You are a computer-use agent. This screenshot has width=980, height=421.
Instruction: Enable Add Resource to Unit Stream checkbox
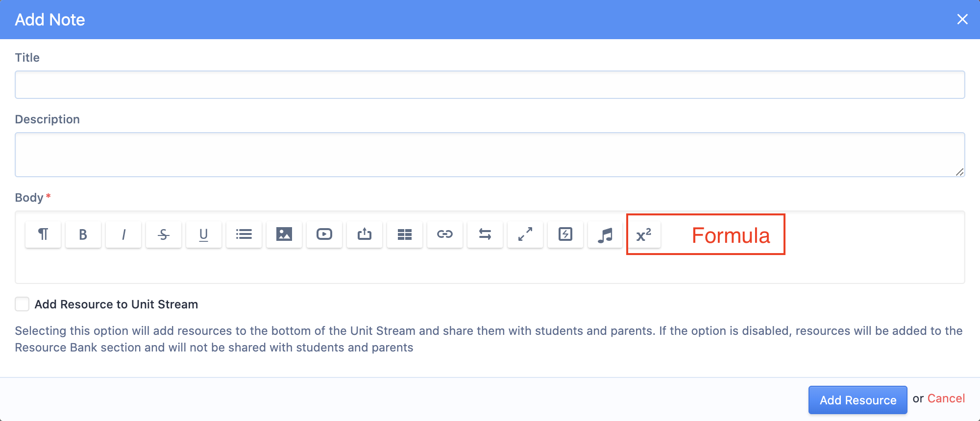tap(22, 304)
